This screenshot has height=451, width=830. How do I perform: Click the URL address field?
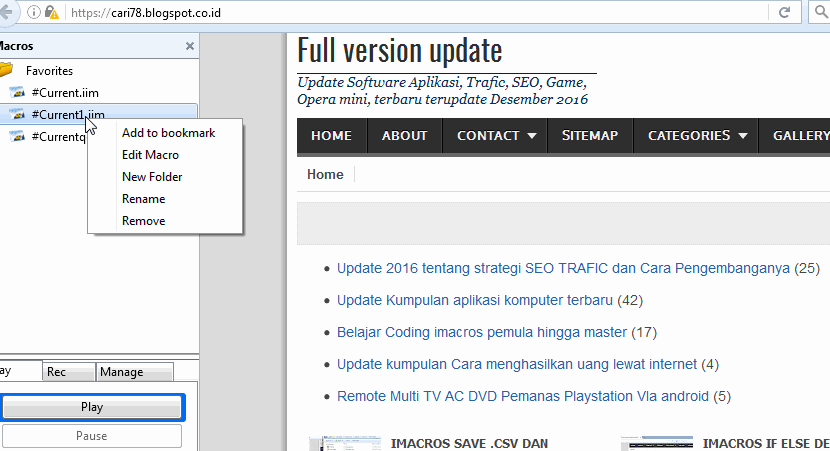click(x=400, y=13)
